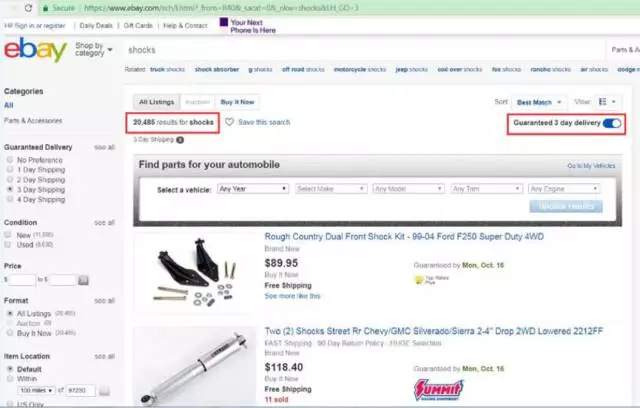Click the Summit Racing seller logo
Image resolution: width=640 pixels, height=408 pixels.
(x=438, y=390)
